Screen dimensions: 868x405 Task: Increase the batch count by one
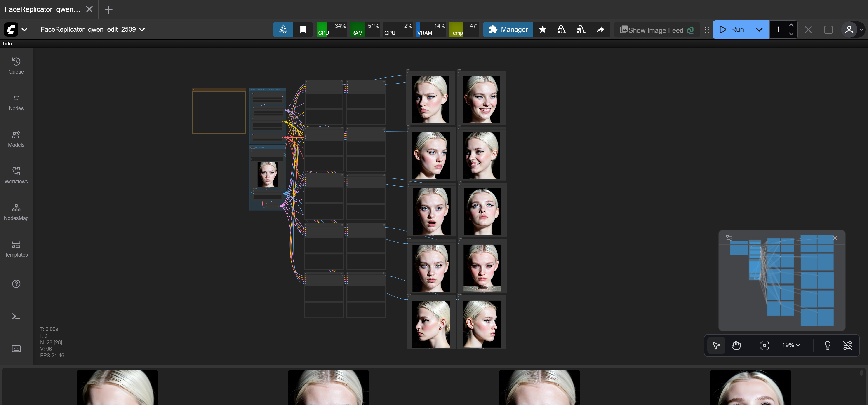pos(791,25)
